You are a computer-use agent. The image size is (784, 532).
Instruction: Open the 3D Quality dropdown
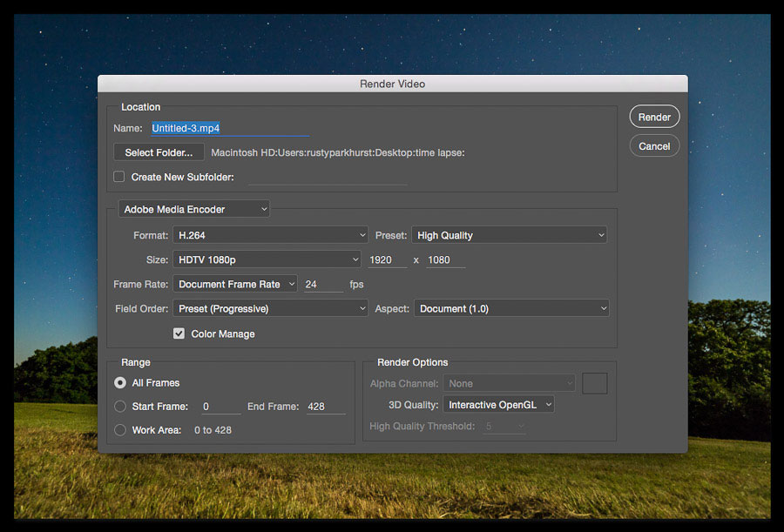pos(498,405)
